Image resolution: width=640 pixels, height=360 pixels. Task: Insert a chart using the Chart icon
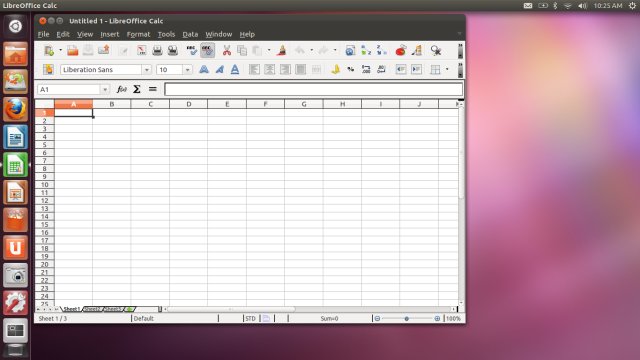401,50
